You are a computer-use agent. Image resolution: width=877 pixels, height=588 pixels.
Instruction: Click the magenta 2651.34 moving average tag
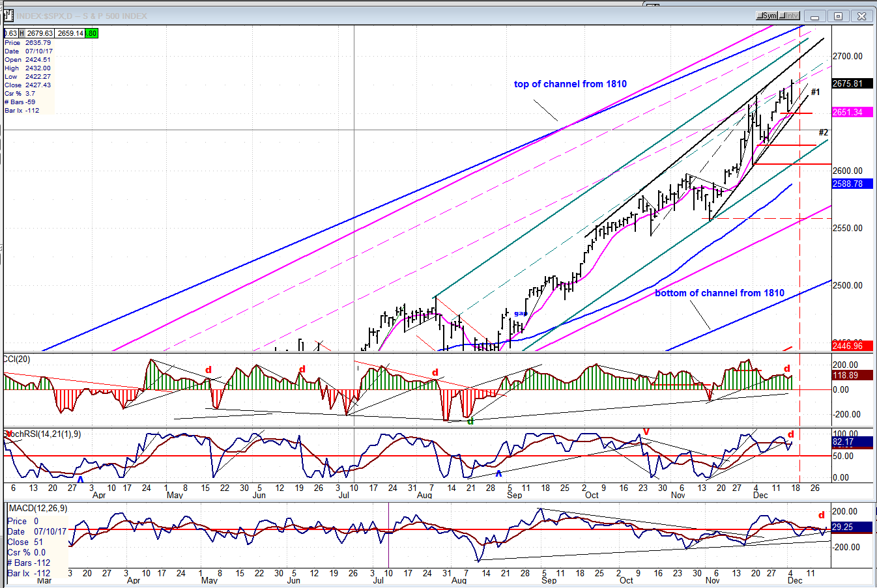tap(848, 113)
